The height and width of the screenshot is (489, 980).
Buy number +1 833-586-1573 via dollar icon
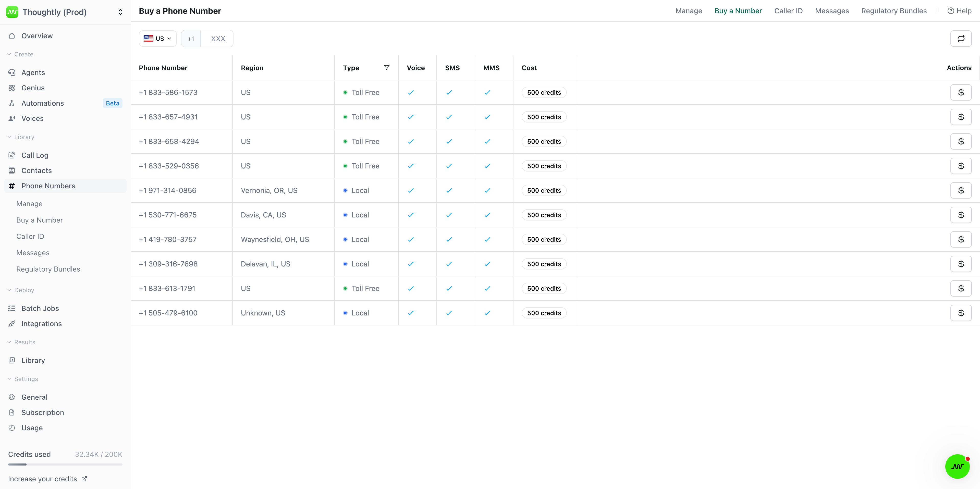tap(961, 92)
